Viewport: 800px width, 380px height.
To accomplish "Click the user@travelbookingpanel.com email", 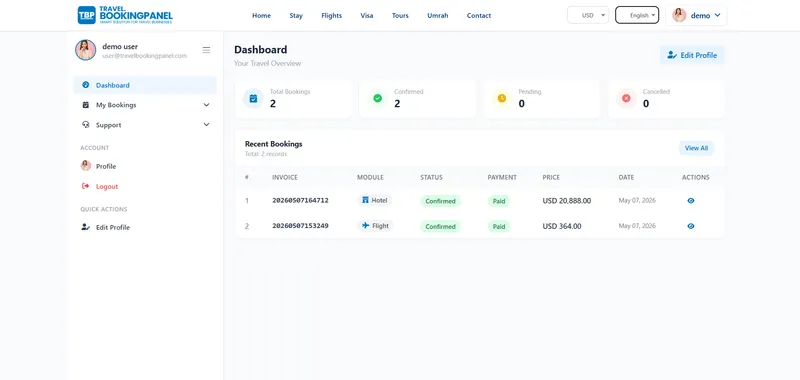I will point(144,56).
